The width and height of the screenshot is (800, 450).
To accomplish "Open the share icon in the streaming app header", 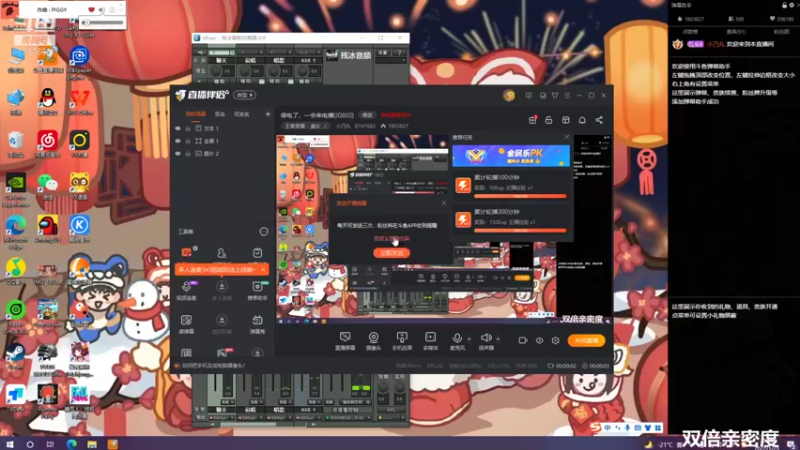I will [x=599, y=120].
